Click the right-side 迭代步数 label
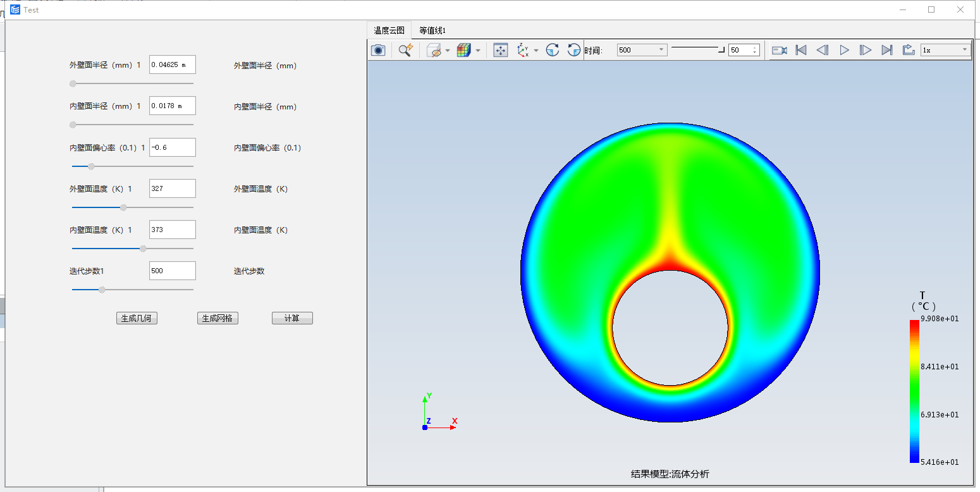Screen dimensions: 980x492 [x=249, y=271]
